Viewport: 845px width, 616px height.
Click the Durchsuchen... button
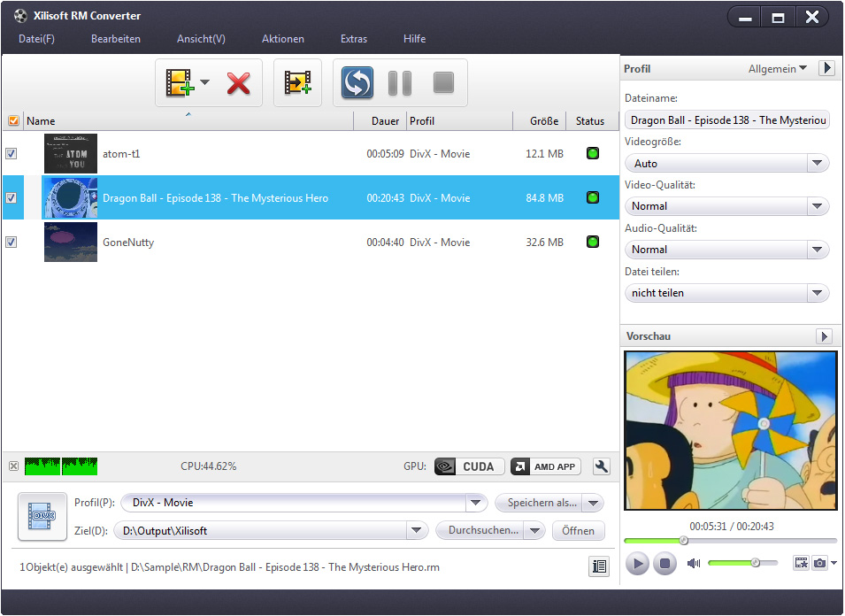point(480,530)
